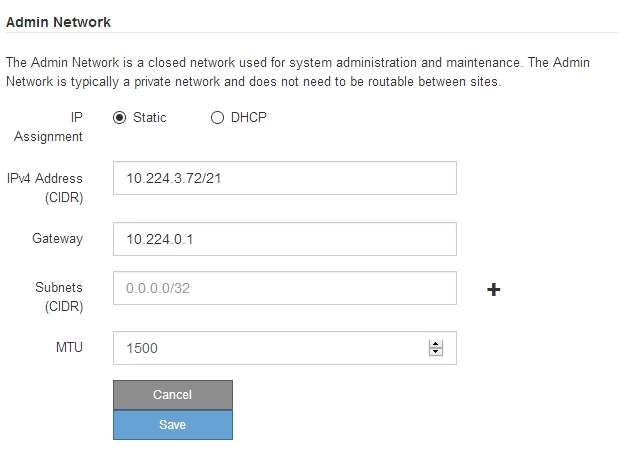Increase MTU with the up arrow
Screen dimensions: 623x455
pyautogui.click(x=435, y=344)
